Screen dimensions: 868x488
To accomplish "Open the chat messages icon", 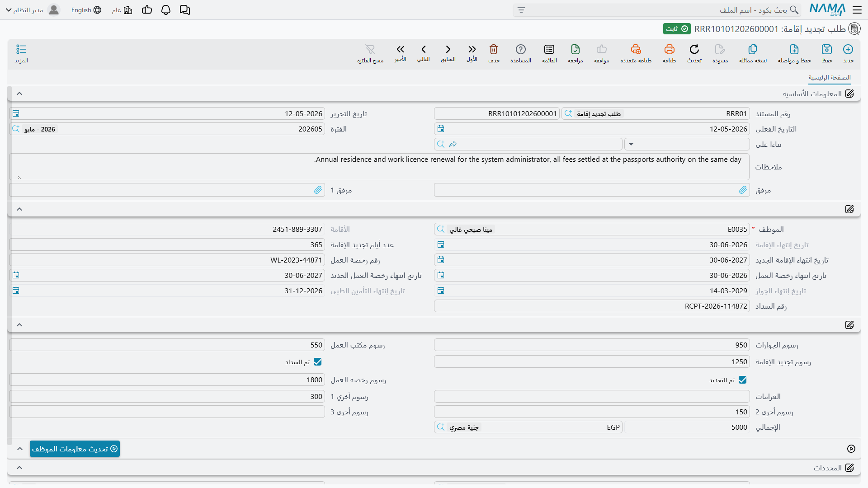I will pyautogui.click(x=185, y=10).
